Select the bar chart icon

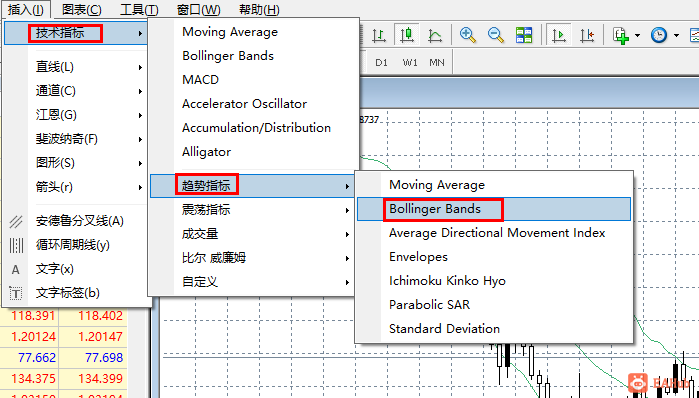tap(379, 34)
